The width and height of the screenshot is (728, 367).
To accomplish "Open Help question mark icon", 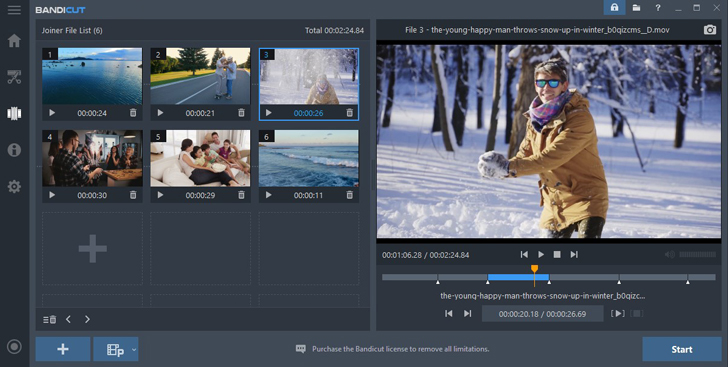I will 657,8.
